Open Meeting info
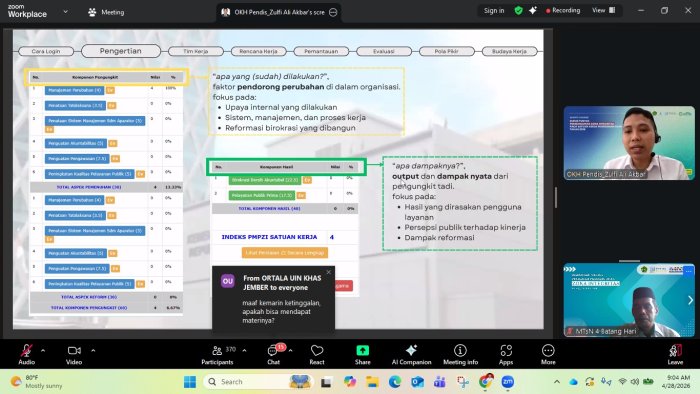Viewport: 700px width, 394px height. pos(460,355)
